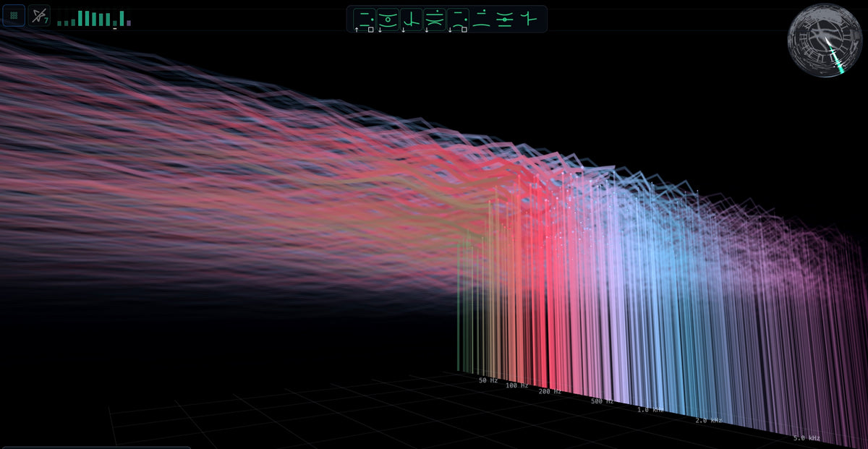
Task: Click the green bar above the white marker
Action: click(x=115, y=23)
